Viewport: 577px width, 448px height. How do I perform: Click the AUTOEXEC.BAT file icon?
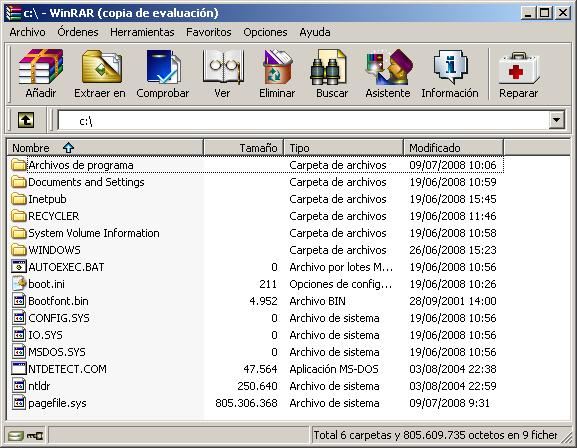[x=19, y=267]
